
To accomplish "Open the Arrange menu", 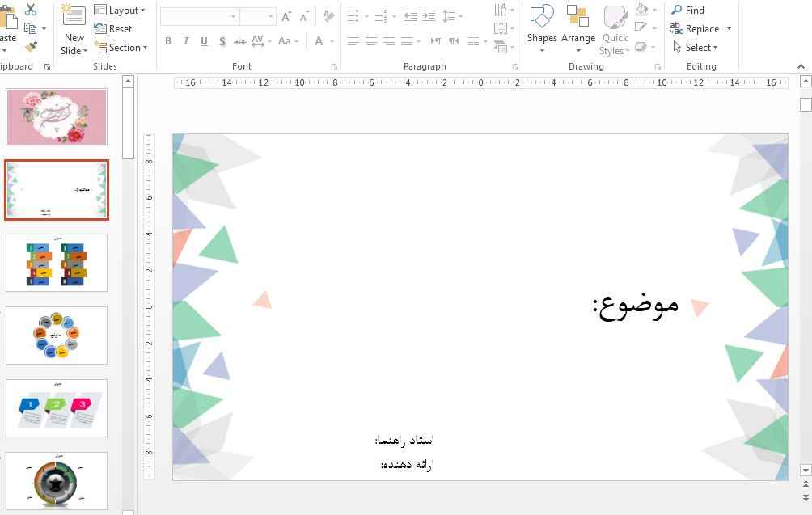I will 577,24.
